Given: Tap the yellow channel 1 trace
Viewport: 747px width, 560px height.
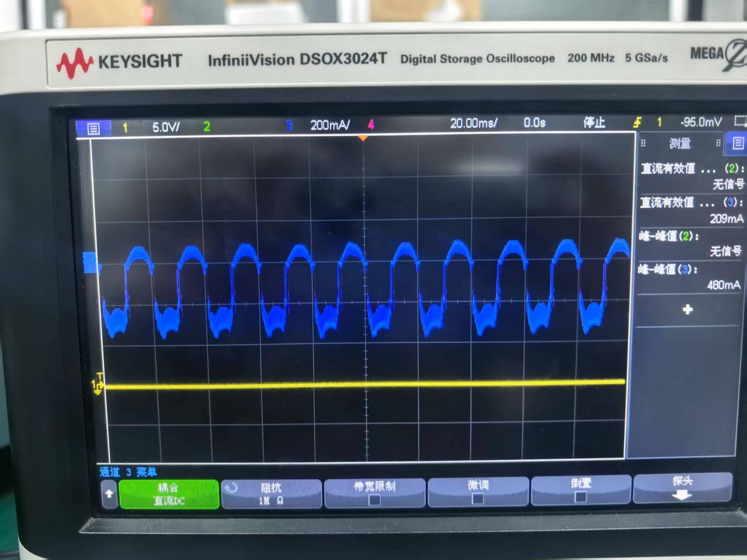Looking at the screenshot, I should (365, 384).
